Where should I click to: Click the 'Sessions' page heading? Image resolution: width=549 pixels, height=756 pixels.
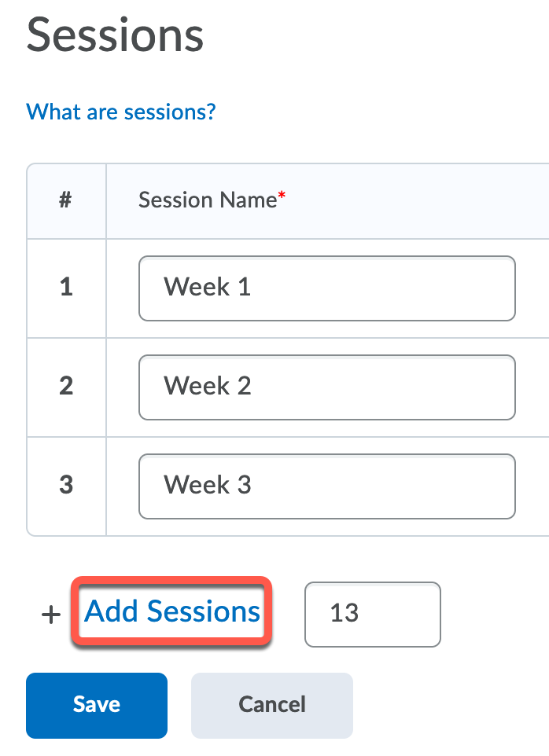(x=116, y=35)
